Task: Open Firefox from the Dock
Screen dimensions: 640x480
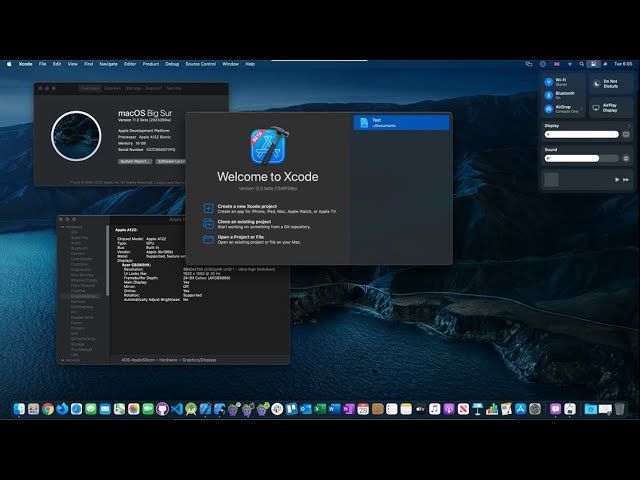Action: pos(62,409)
